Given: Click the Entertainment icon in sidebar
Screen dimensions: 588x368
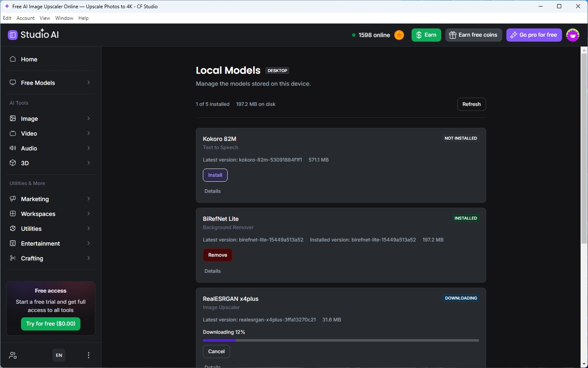Looking at the screenshot, I should [13, 244].
